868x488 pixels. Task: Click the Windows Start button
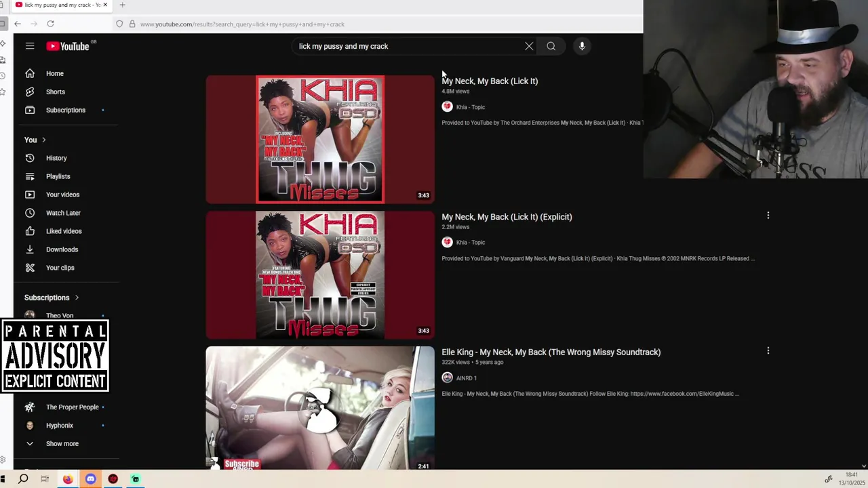coord(3,479)
